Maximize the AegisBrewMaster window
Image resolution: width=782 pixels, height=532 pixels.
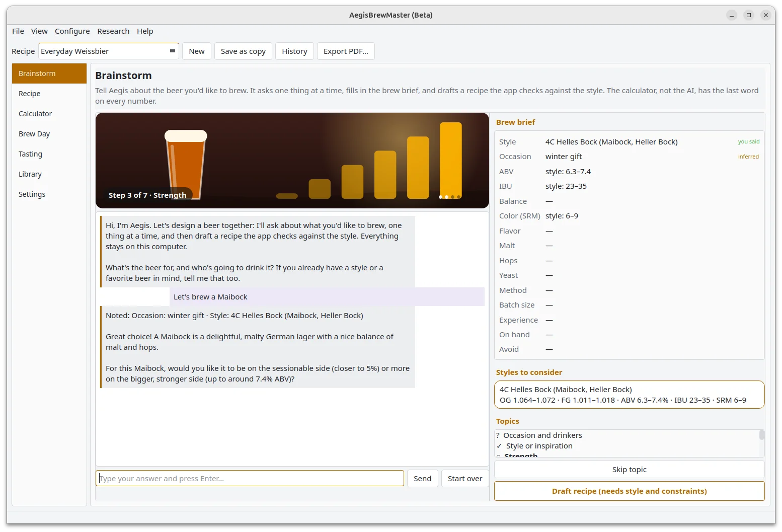[749, 15]
